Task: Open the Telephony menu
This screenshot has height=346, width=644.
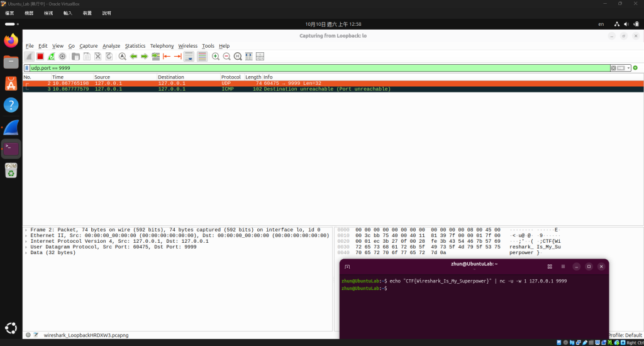Action: (x=162, y=46)
